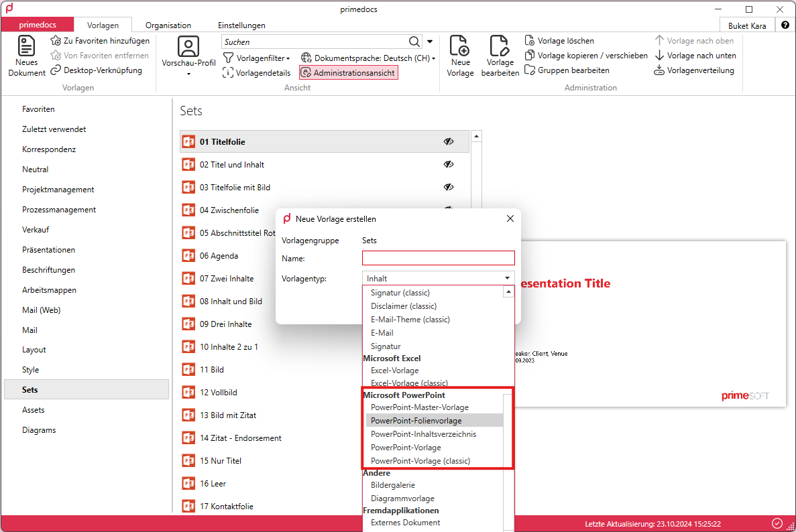This screenshot has height=532, width=796.
Task: Click the Vorlage bearbeiten icon
Action: click(499, 46)
